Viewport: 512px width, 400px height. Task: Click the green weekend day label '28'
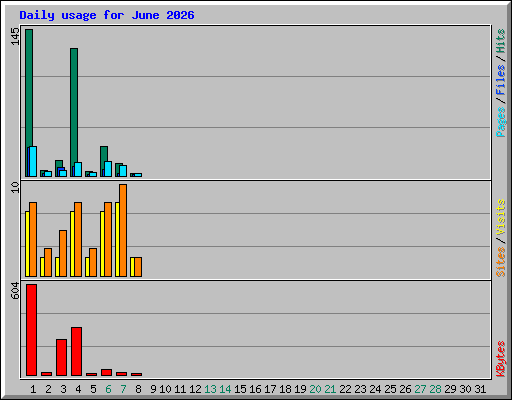tap(435, 389)
